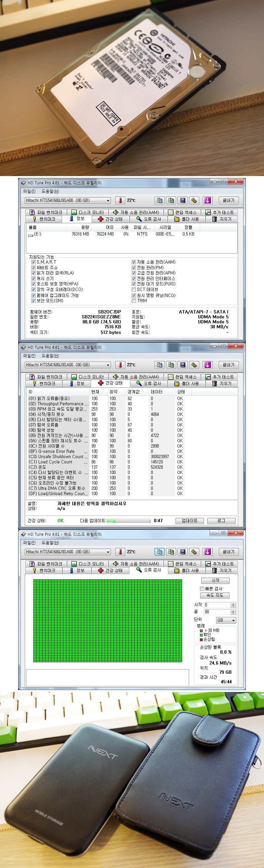Toggle the 자동 소음 관리(AAM) checkbox

click(134, 262)
